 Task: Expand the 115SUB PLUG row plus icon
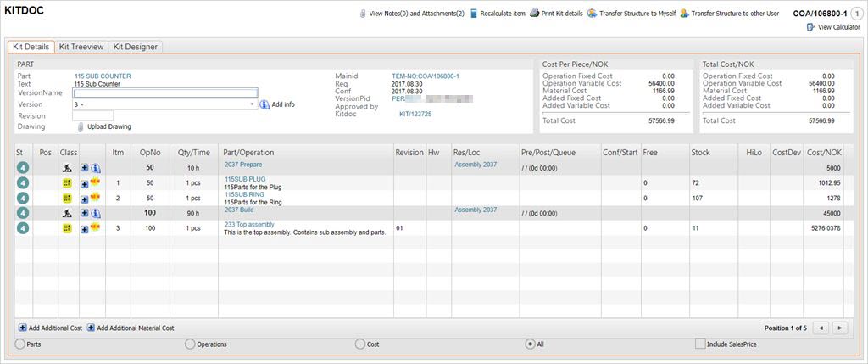[85, 182]
